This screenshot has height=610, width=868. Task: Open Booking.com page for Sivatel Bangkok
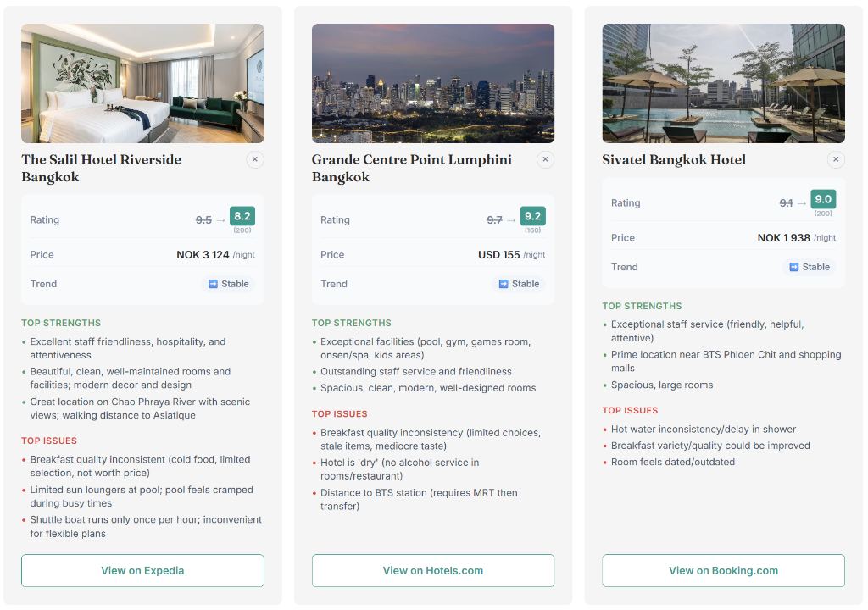coord(722,570)
